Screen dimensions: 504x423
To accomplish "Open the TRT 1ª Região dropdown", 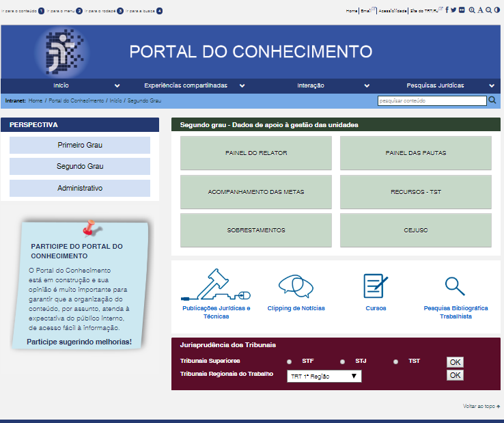I will pyautogui.click(x=324, y=376).
